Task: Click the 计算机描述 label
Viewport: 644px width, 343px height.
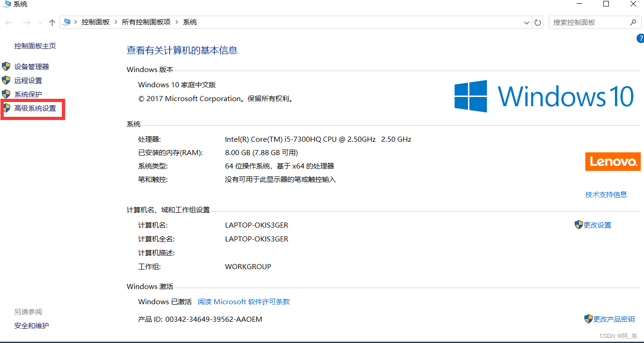Action: [x=156, y=253]
